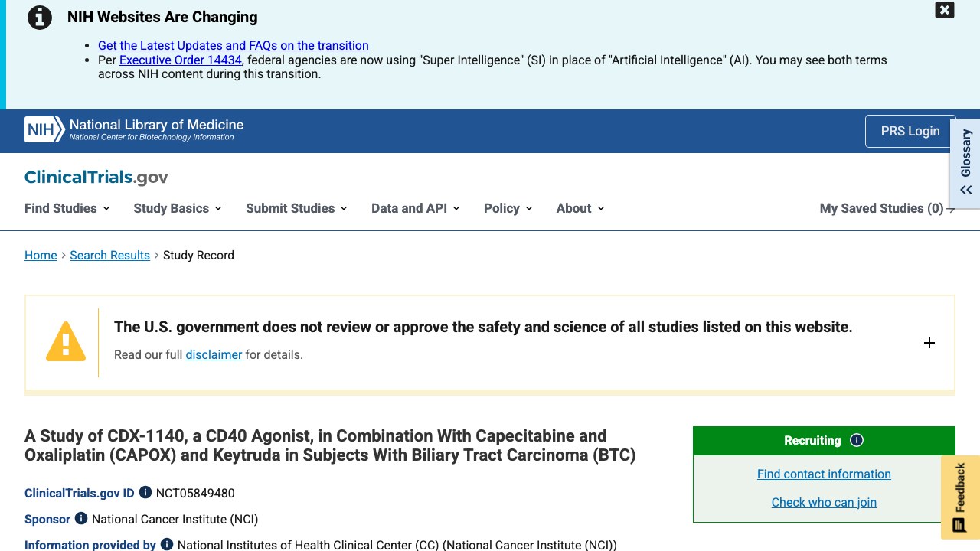
Task: Open the Data and API menu
Action: (416, 208)
